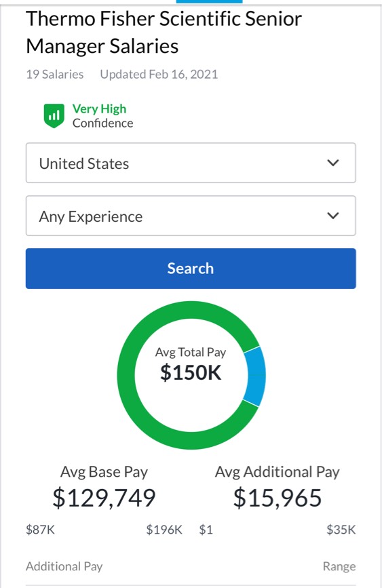Click the chevron in United States box
The height and width of the screenshot is (588, 382).
click(x=333, y=163)
